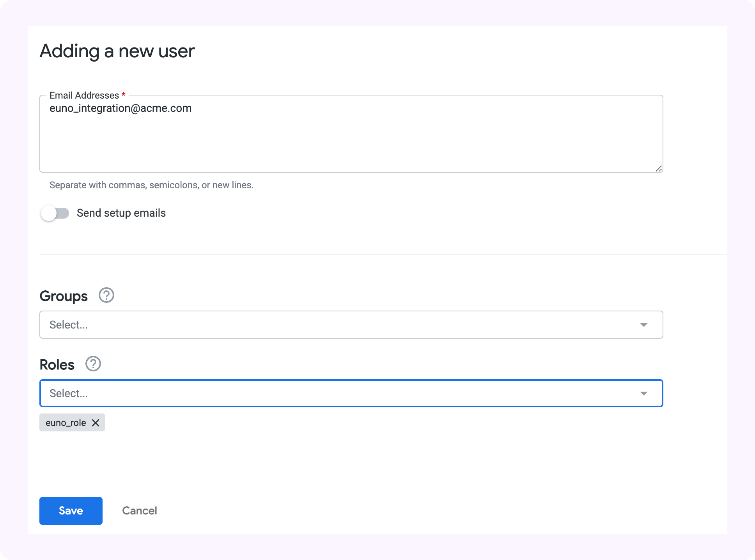Click the Roles section heading
The width and height of the screenshot is (755, 560).
click(57, 365)
